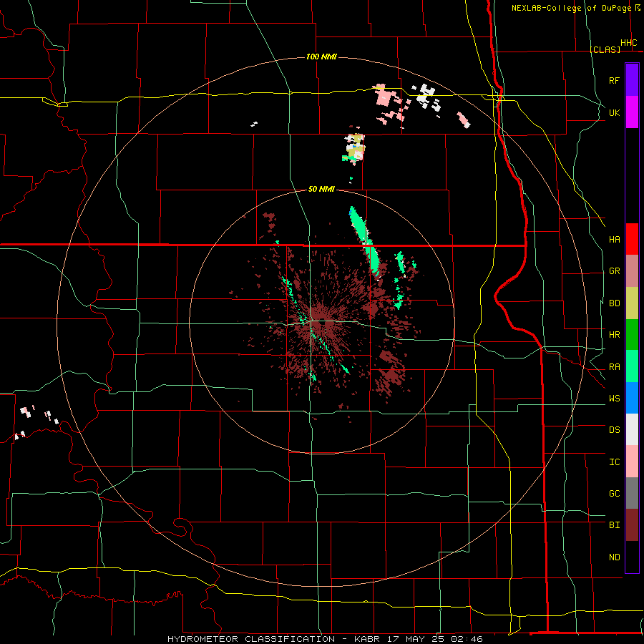Viewport: 644px width, 644px height.
Task: Click the ND black legend swatch
Action: (x=632, y=557)
